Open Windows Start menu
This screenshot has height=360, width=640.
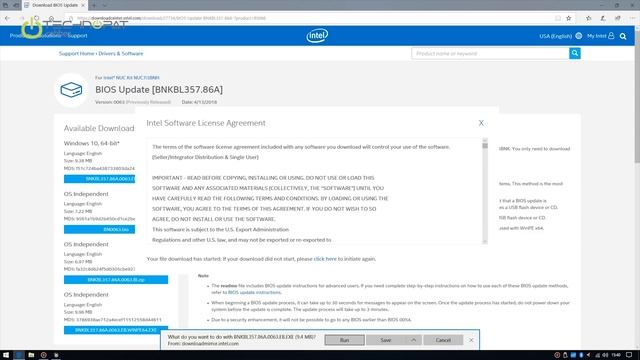[x=6, y=355]
